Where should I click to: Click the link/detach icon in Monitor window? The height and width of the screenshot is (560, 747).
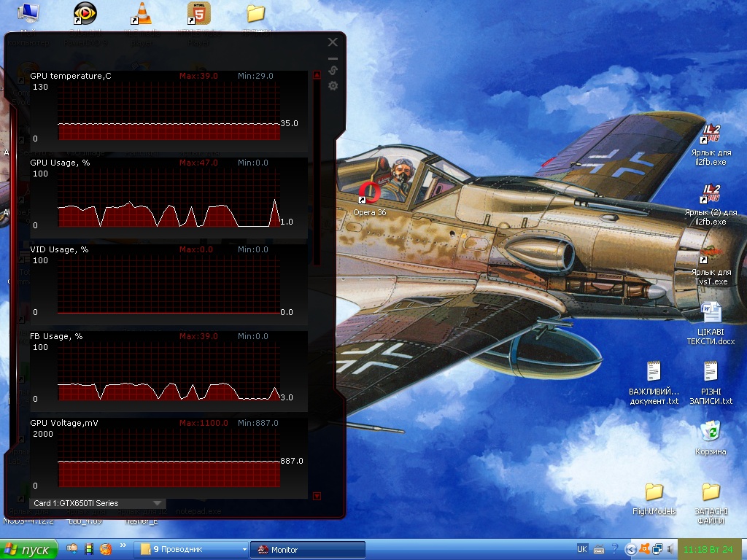[333, 71]
